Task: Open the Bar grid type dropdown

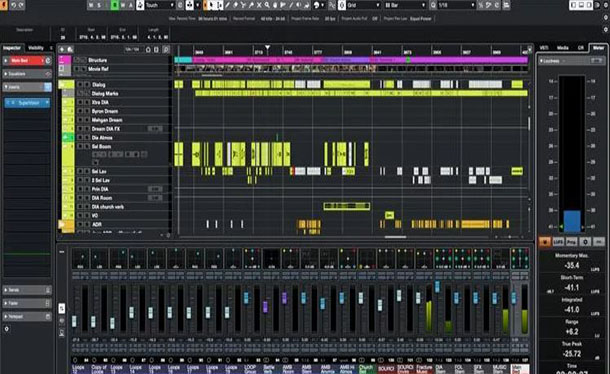Action: pos(405,5)
